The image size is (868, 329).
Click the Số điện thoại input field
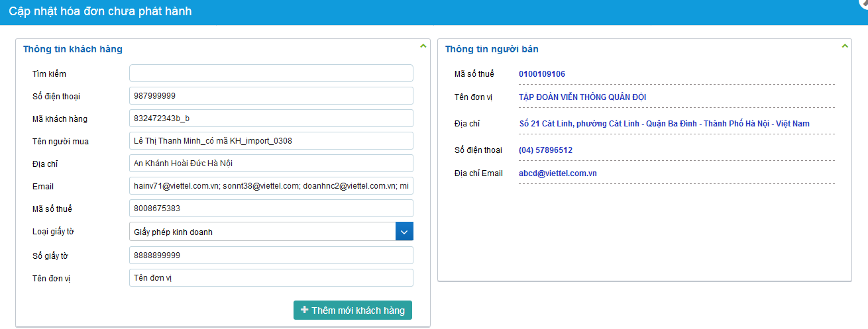point(271,96)
